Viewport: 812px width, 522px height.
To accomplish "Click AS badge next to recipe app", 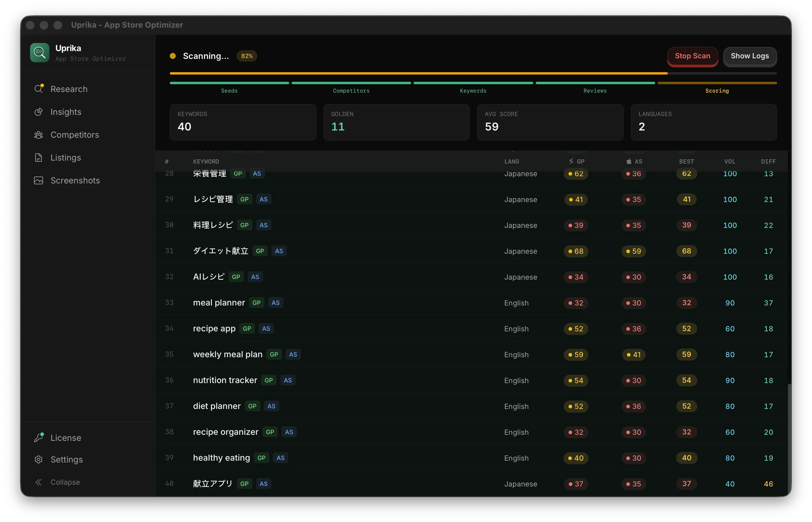I will tap(266, 328).
